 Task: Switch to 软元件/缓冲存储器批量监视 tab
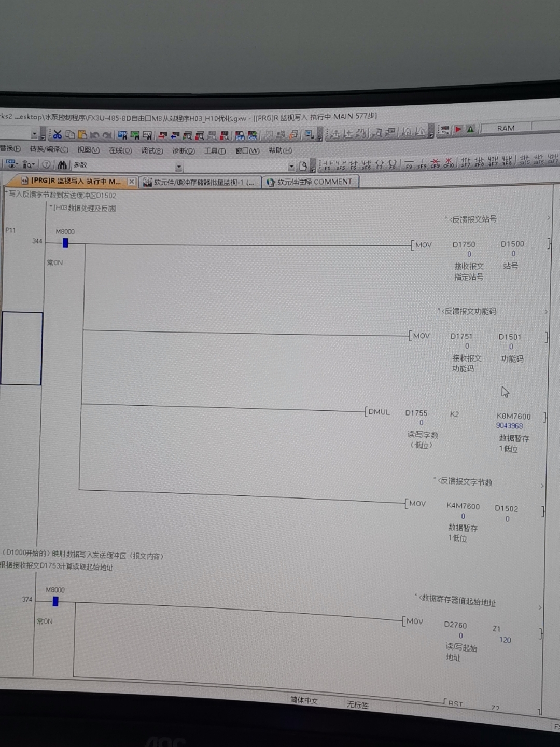click(200, 182)
